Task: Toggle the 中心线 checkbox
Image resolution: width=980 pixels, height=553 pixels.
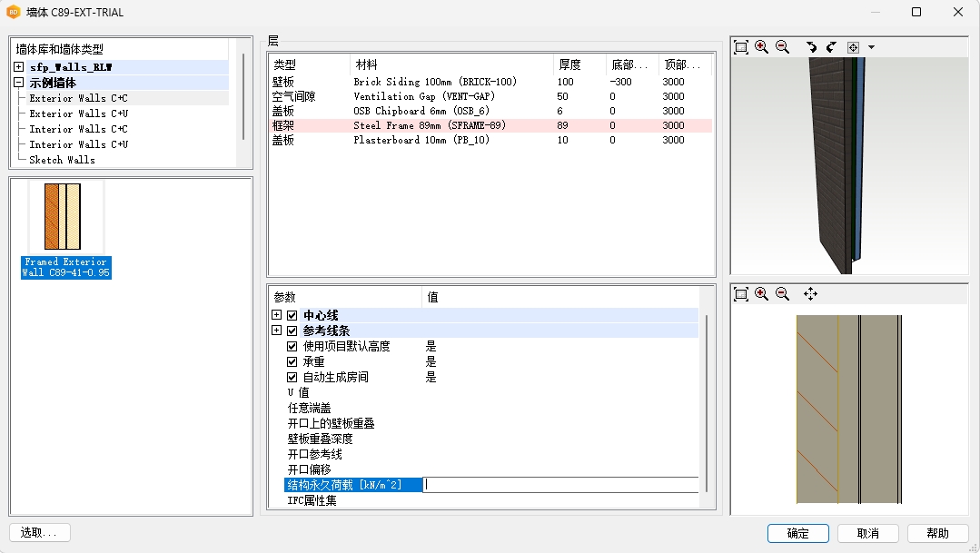Action: tap(292, 316)
